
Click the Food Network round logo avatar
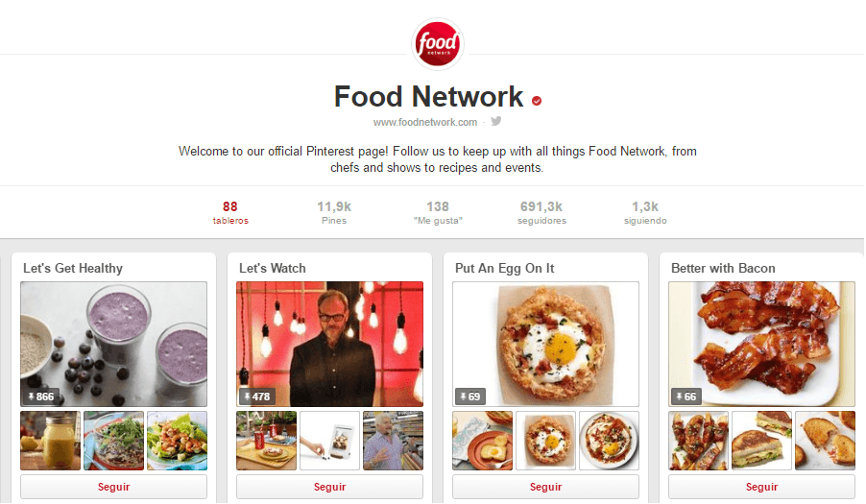438,44
